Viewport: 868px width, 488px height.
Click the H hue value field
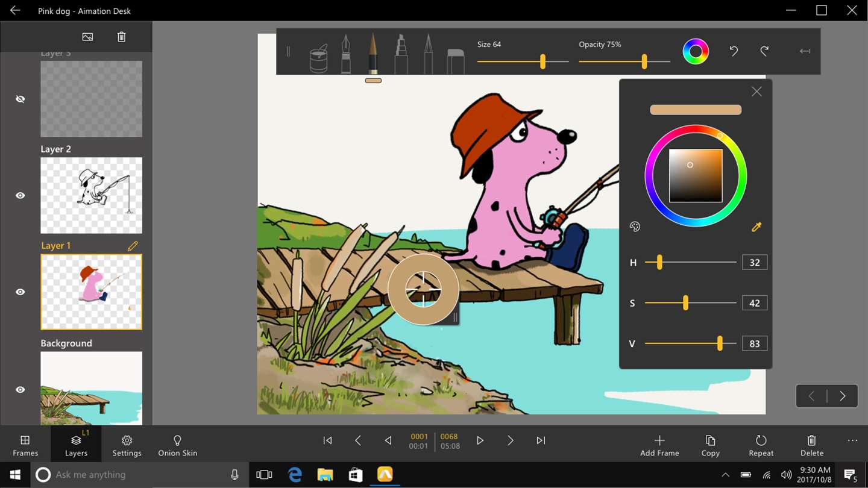754,263
